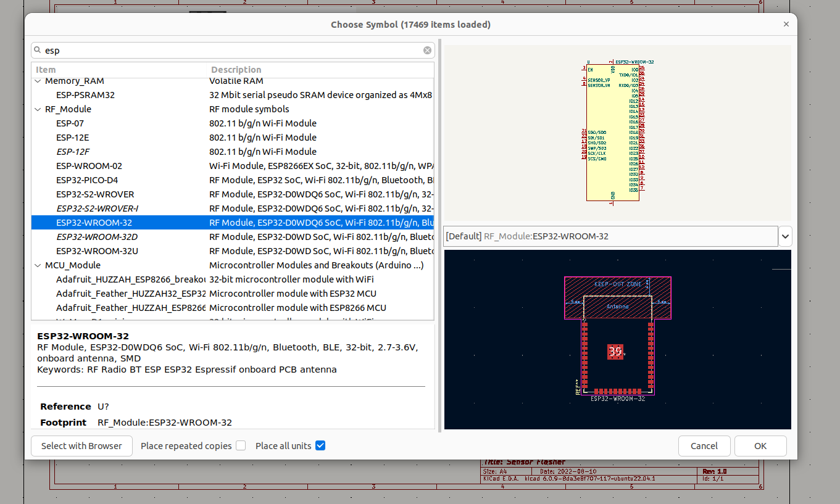Click the Description column header
The height and width of the screenshot is (504, 840).
[236, 70]
